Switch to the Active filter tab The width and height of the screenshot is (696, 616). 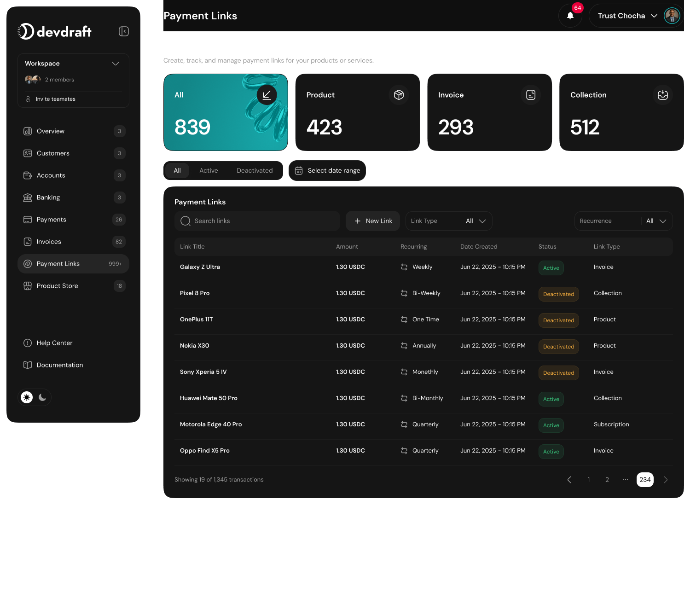click(209, 170)
